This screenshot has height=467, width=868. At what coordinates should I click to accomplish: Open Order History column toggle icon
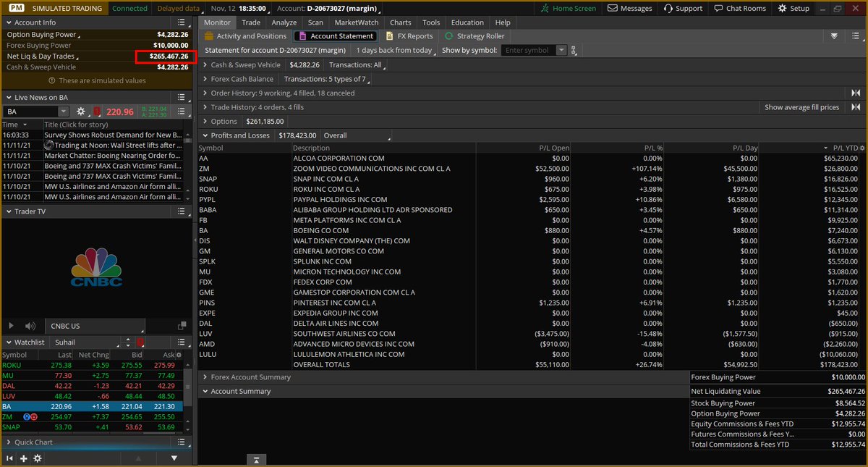point(856,93)
